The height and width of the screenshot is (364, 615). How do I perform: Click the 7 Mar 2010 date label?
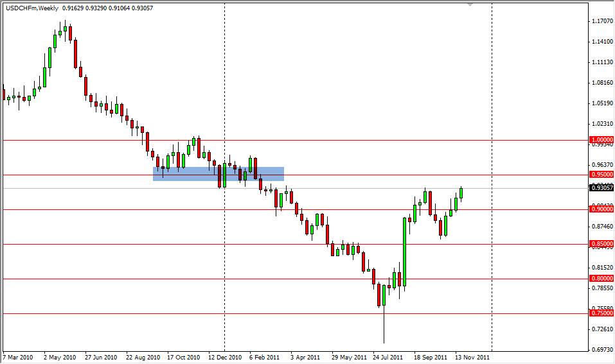[x=19, y=356]
